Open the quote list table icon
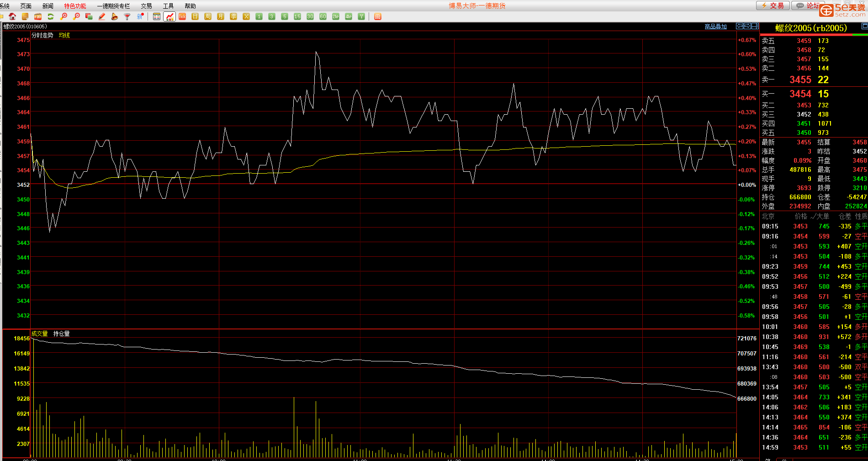 coord(157,16)
